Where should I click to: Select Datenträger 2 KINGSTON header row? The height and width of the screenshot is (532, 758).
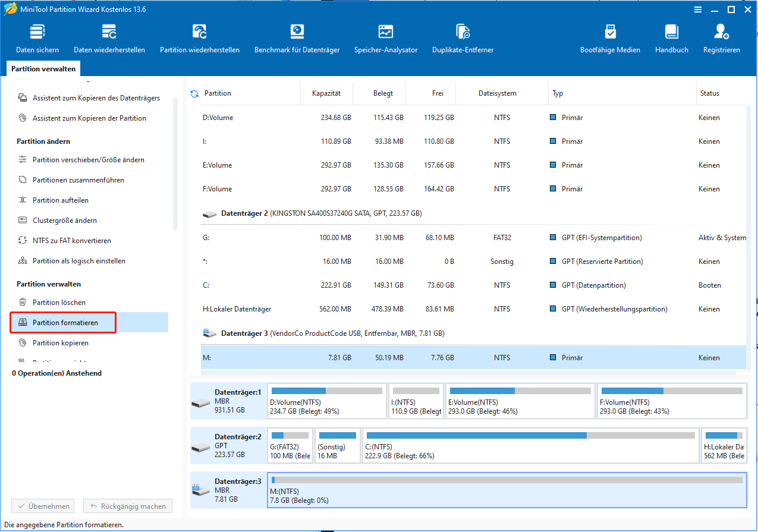tap(473, 213)
